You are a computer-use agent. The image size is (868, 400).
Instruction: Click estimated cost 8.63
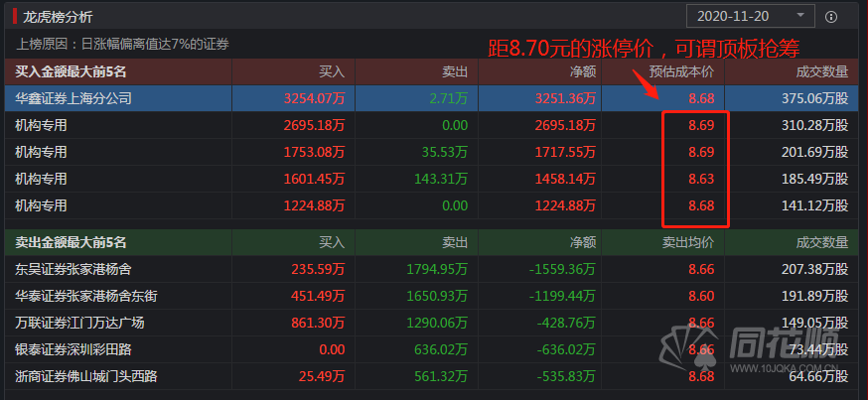(701, 179)
